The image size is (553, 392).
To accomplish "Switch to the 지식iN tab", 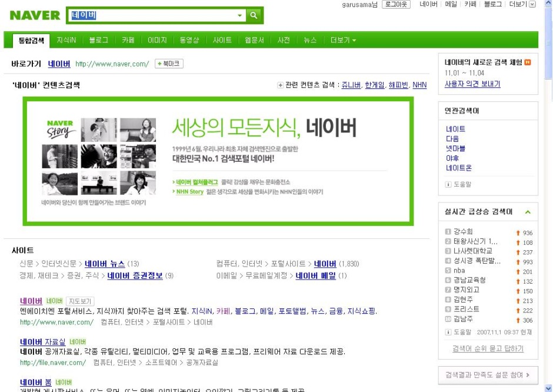I will (66, 40).
